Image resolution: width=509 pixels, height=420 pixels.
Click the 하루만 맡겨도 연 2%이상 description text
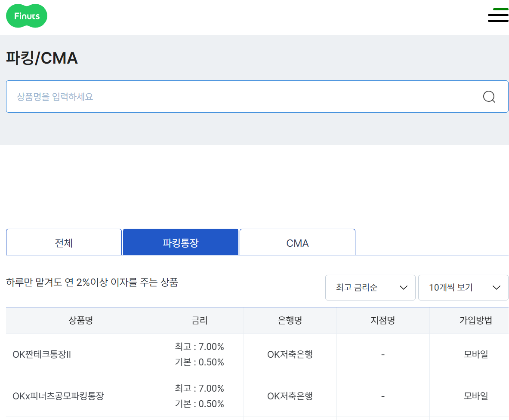click(x=92, y=282)
